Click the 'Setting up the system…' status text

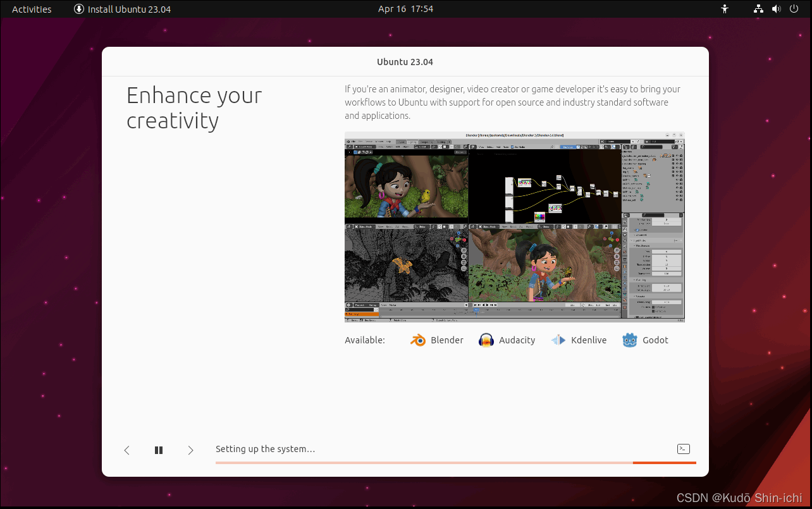pyautogui.click(x=266, y=449)
